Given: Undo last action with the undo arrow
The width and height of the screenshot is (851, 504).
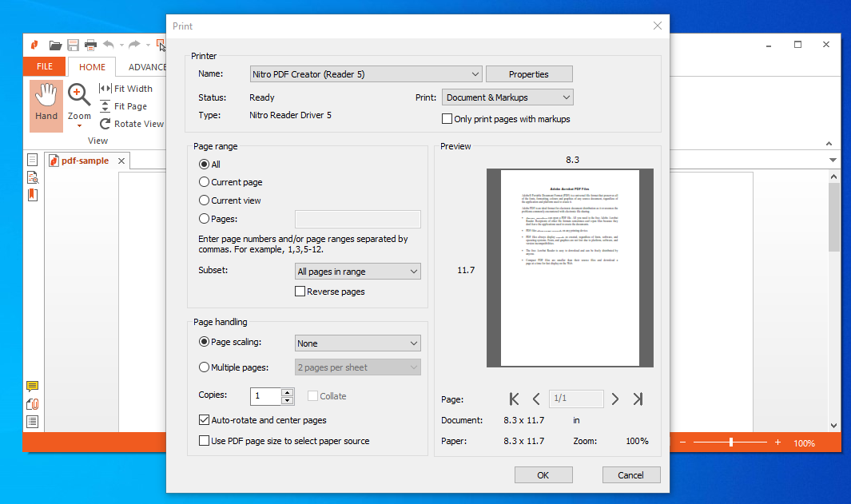Looking at the screenshot, I should click(109, 45).
